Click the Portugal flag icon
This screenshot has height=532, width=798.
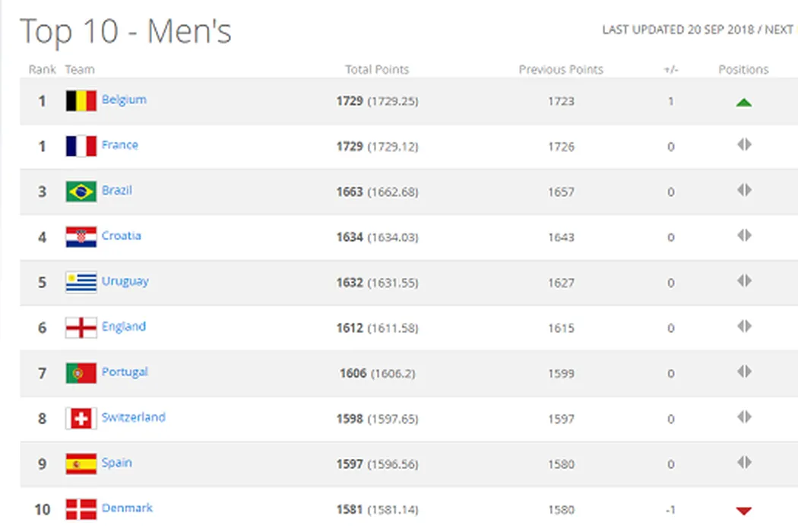pos(81,373)
